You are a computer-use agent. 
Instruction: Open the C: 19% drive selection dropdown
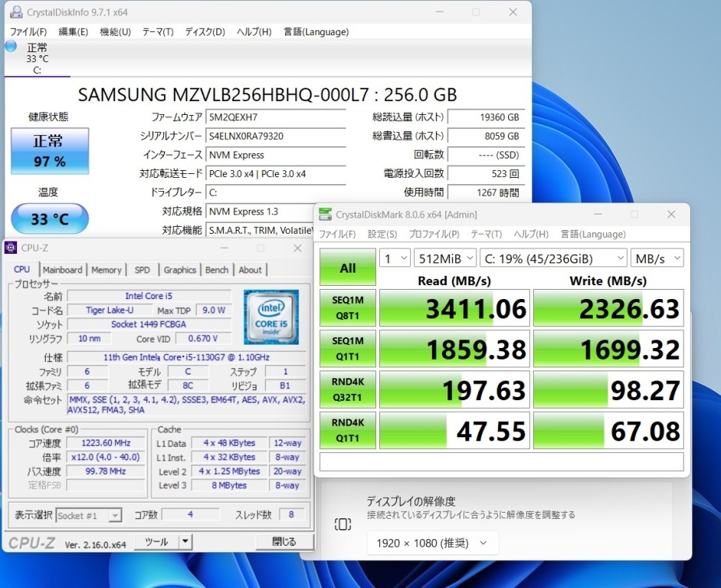pyautogui.click(x=553, y=259)
